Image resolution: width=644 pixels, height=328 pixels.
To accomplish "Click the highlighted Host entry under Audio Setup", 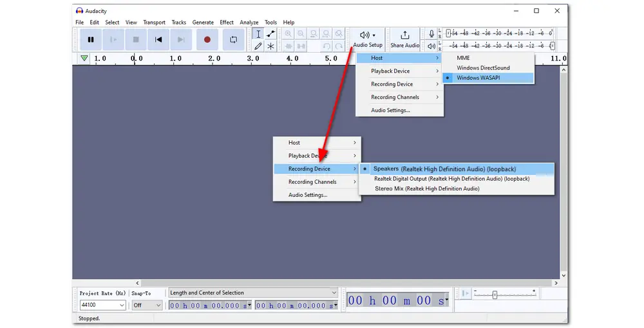I will pyautogui.click(x=400, y=59).
